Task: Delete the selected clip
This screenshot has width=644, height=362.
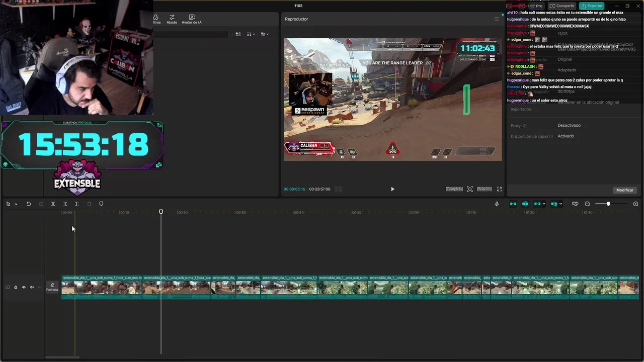Action: (x=89, y=204)
